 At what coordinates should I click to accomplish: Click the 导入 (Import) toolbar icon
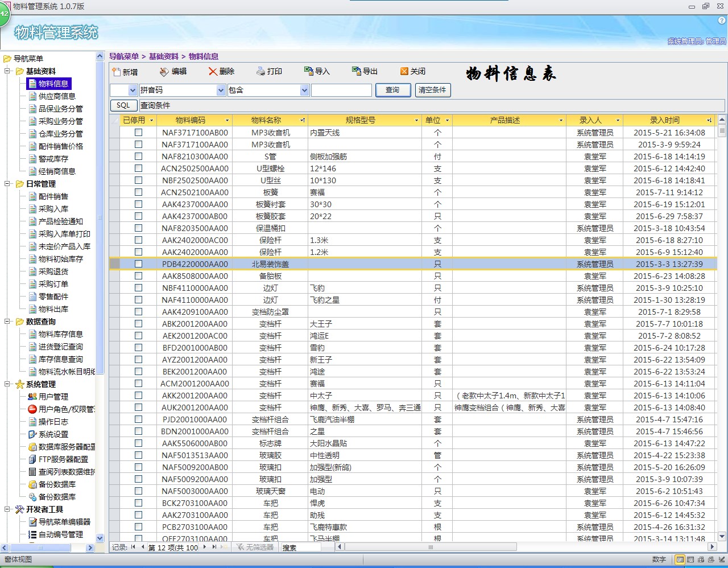(x=308, y=71)
